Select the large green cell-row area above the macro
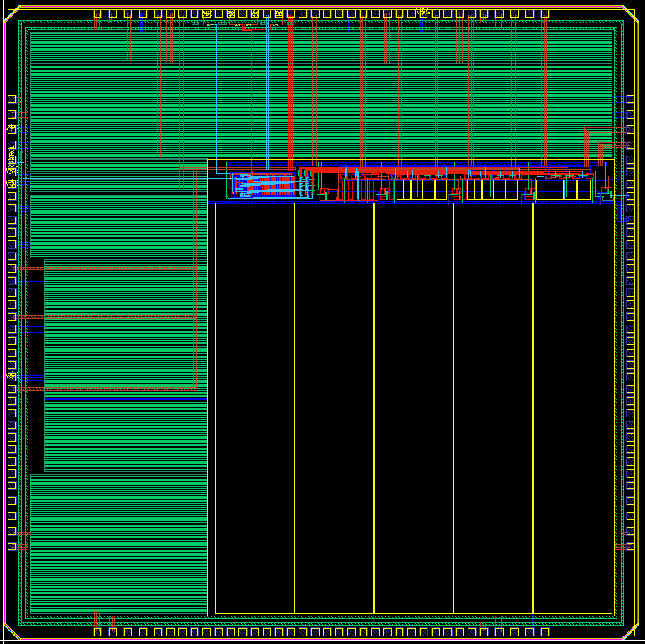 [x=335, y=92]
